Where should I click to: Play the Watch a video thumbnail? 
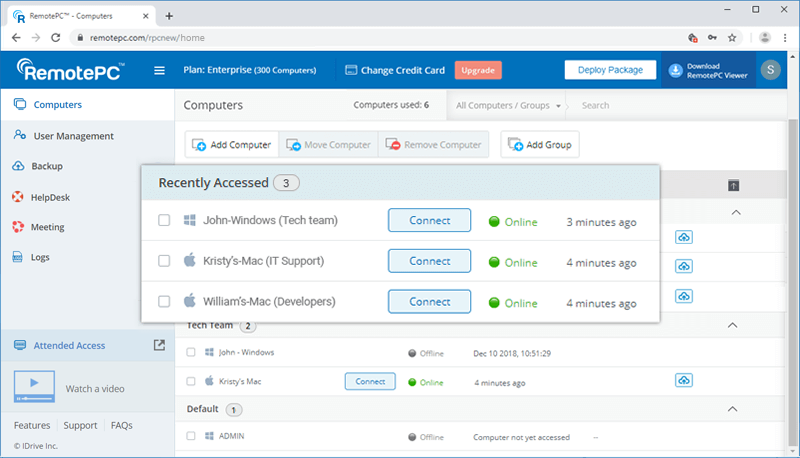point(34,387)
